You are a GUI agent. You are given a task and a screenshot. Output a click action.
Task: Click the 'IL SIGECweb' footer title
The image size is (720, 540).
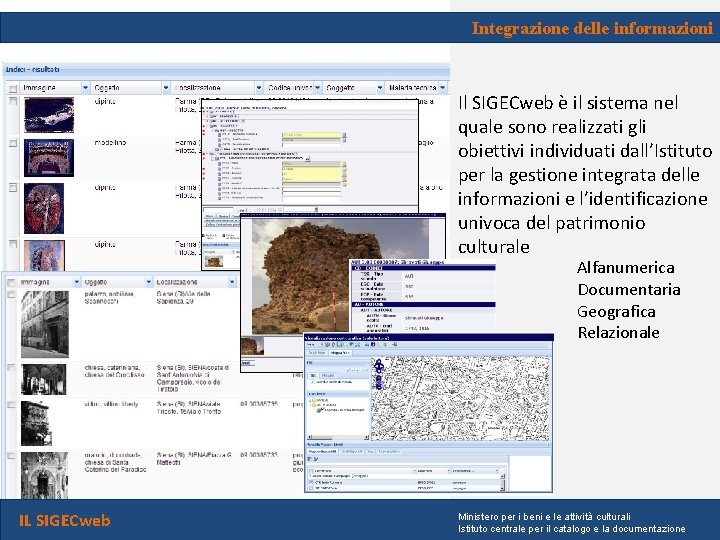pos(65,521)
